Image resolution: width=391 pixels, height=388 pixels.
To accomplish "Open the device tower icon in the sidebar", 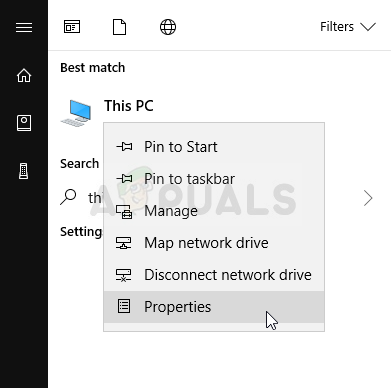I will (24, 171).
